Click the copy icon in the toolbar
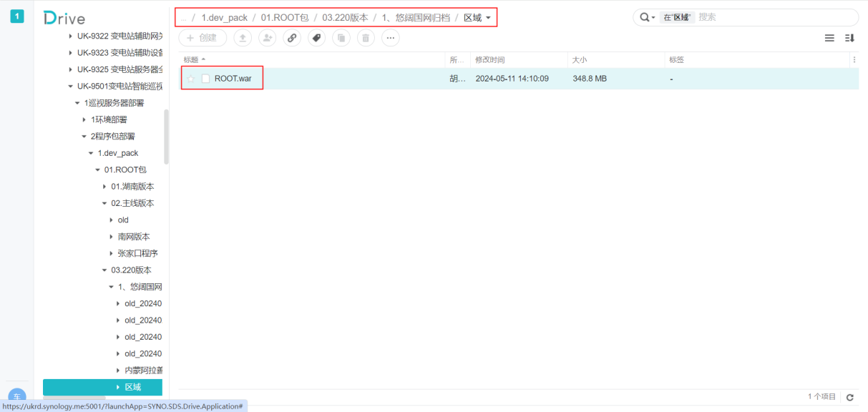This screenshot has height=412, width=868. tap(341, 38)
